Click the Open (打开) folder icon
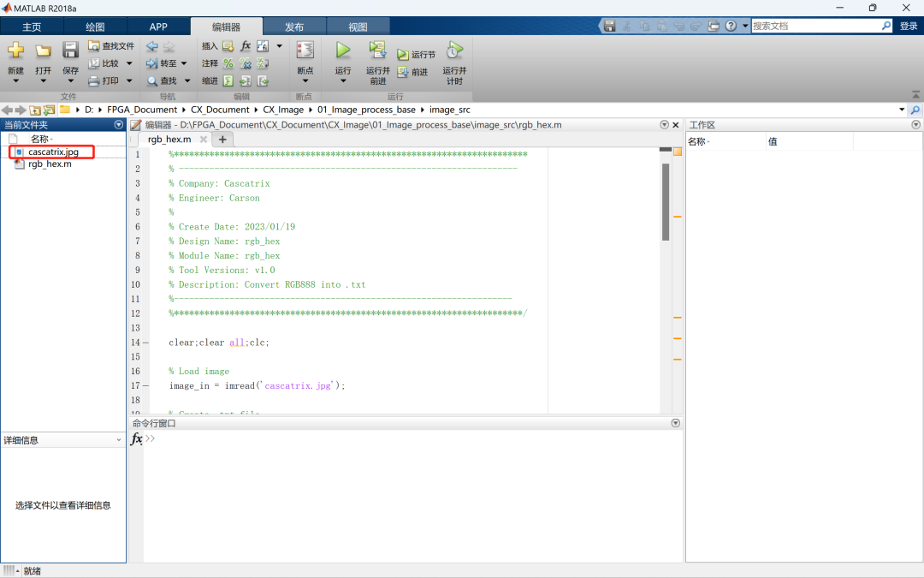924x578 pixels. pyautogui.click(x=43, y=51)
